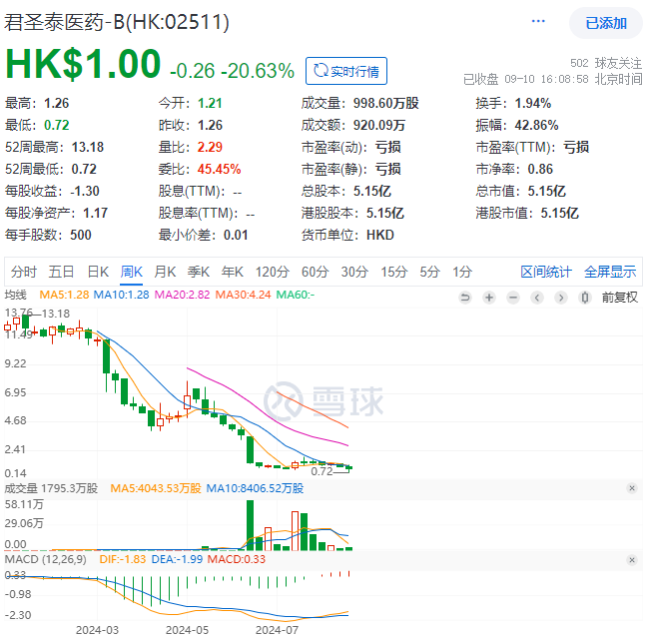Screen dimensions: 645x644
Task: Close the volume (成交量) indicator panel
Action: click(x=631, y=488)
